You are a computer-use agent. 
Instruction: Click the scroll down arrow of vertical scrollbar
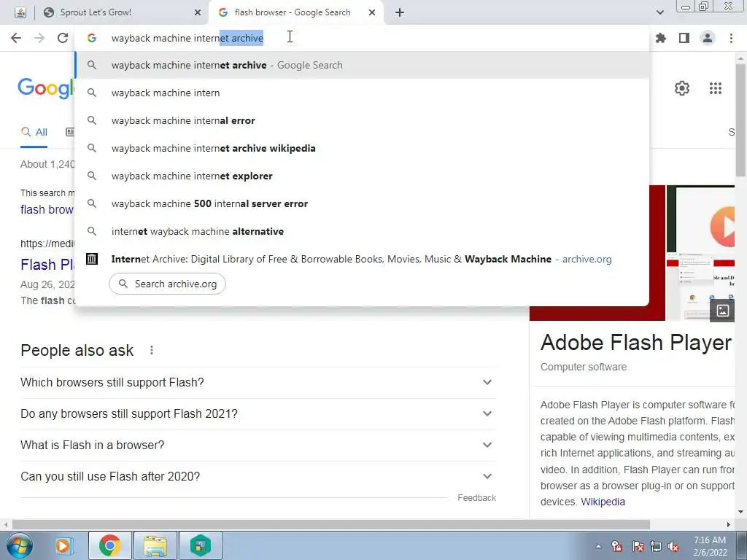point(741,512)
